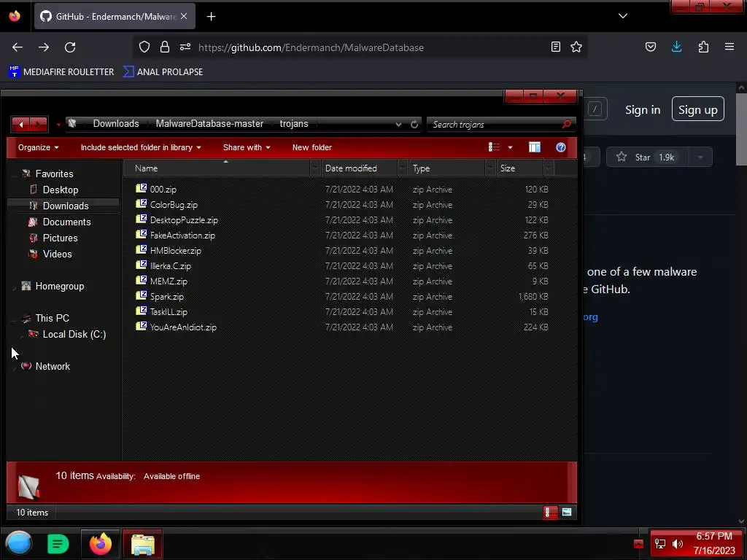Click the clock showing 6:57 PM
The height and width of the screenshot is (560, 747).
[713, 536]
